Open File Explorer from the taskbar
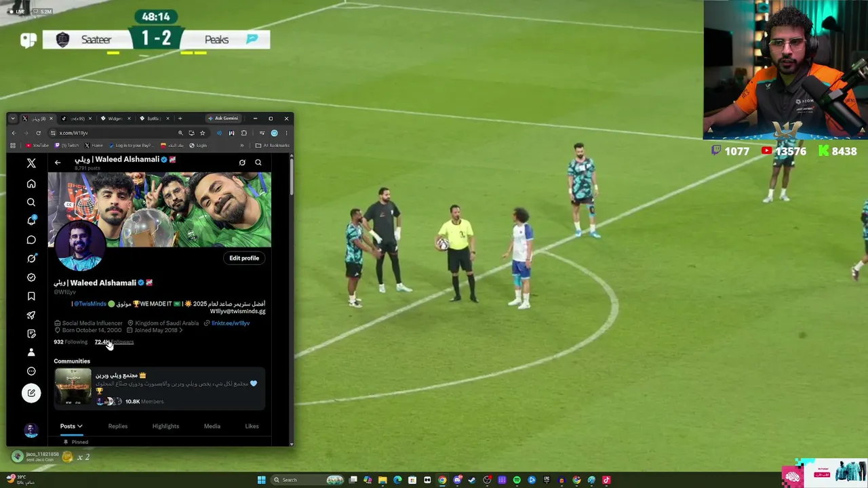Screen dimensions: 868x488 (x=382, y=480)
